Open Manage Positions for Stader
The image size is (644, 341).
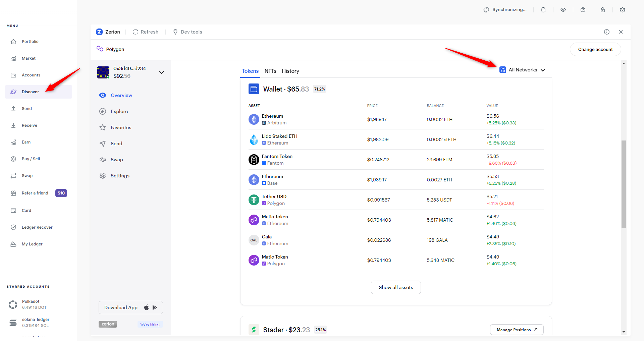(x=517, y=330)
